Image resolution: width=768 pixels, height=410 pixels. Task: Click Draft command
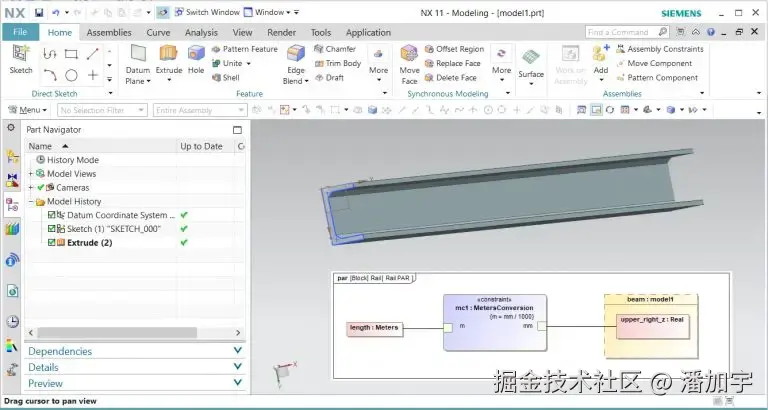(x=329, y=77)
